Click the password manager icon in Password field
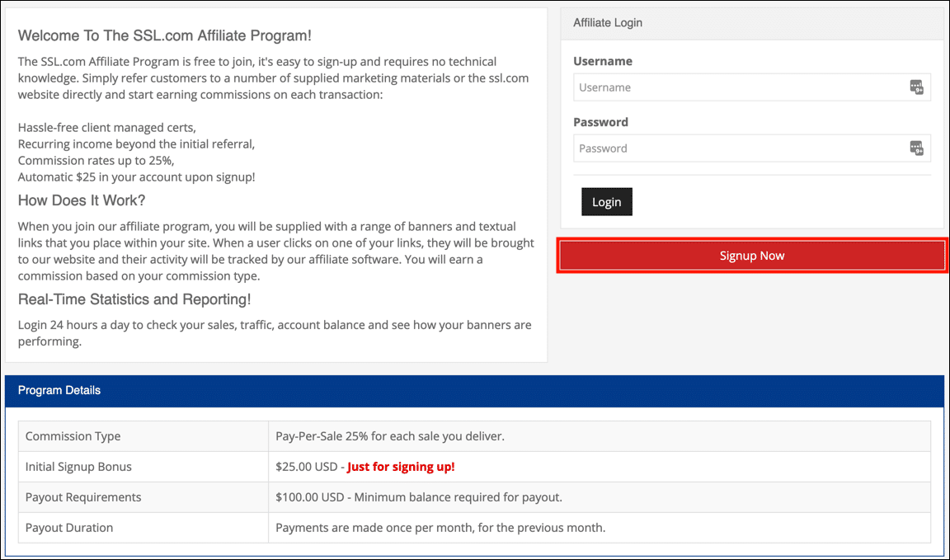The image size is (950, 560). pyautogui.click(x=916, y=148)
